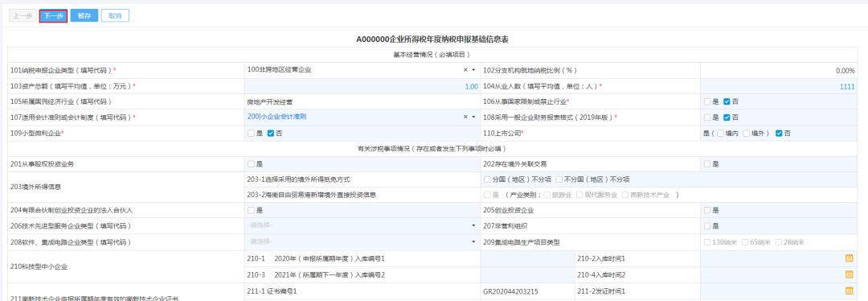
Task: Click the 上一步 (previous step) button
Action: point(23,15)
